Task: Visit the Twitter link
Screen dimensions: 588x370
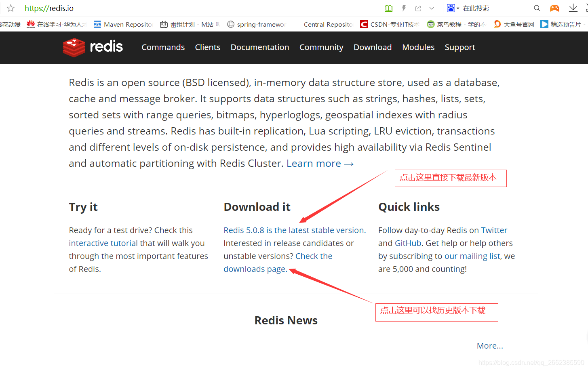Action: click(494, 230)
